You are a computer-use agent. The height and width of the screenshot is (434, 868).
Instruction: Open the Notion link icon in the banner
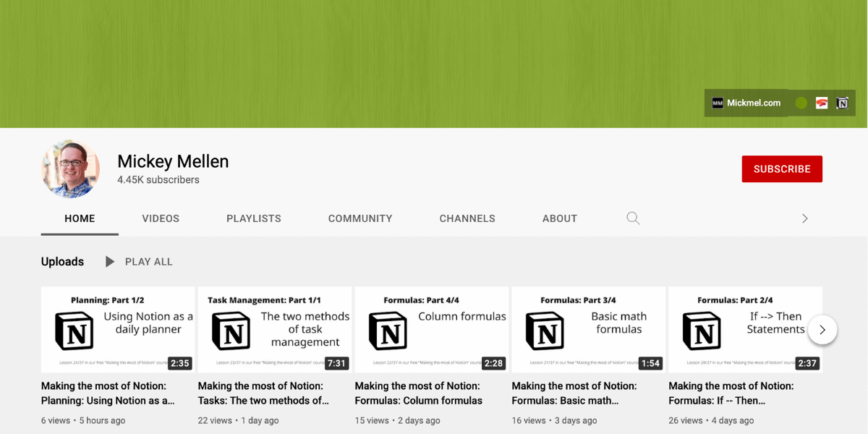pos(842,103)
